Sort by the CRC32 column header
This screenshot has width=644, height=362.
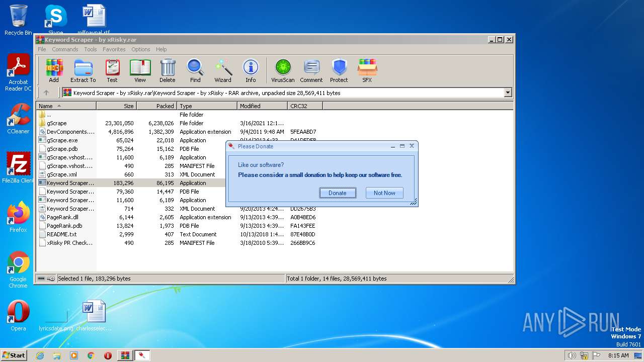[x=305, y=106]
